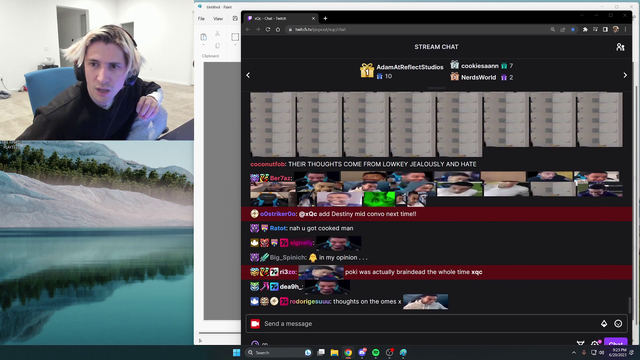Click the Big_Spinich username in chat
The height and width of the screenshot is (360, 640).
tap(288, 258)
